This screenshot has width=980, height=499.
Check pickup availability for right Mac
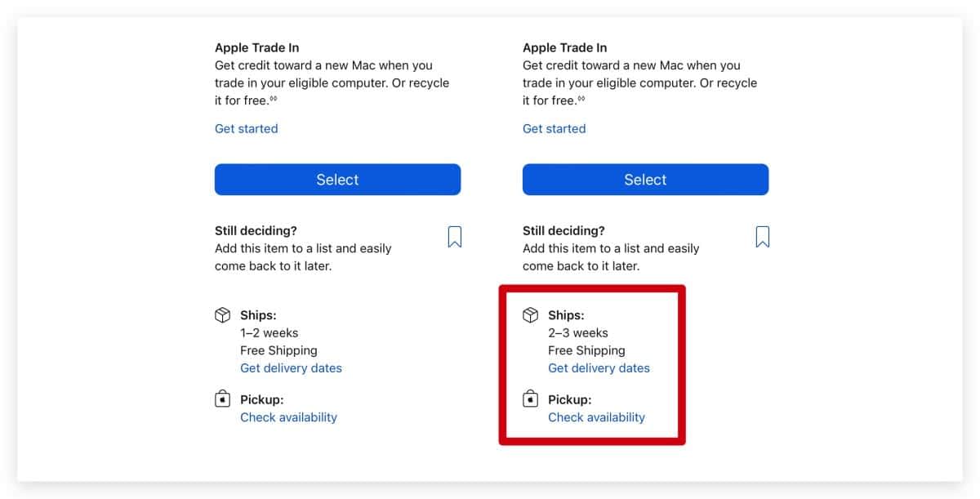pos(596,417)
